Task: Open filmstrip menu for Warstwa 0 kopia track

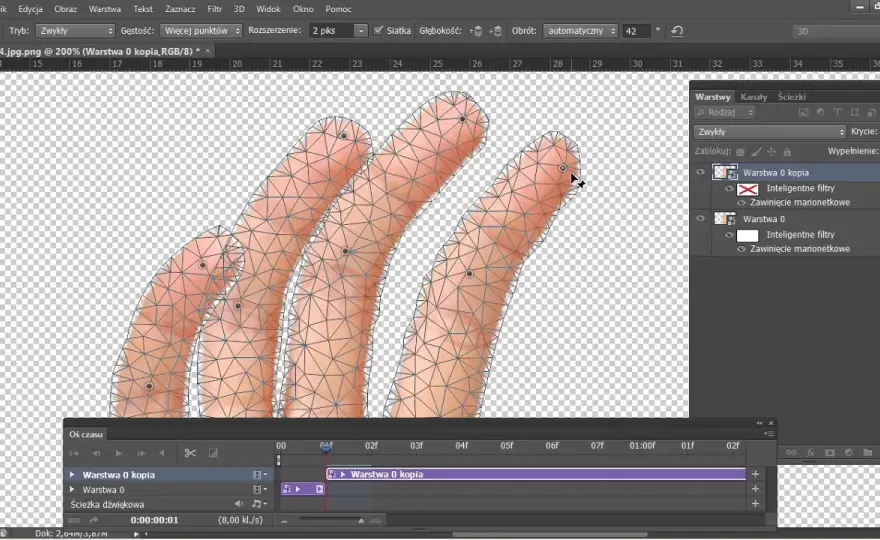Action: 259,474
